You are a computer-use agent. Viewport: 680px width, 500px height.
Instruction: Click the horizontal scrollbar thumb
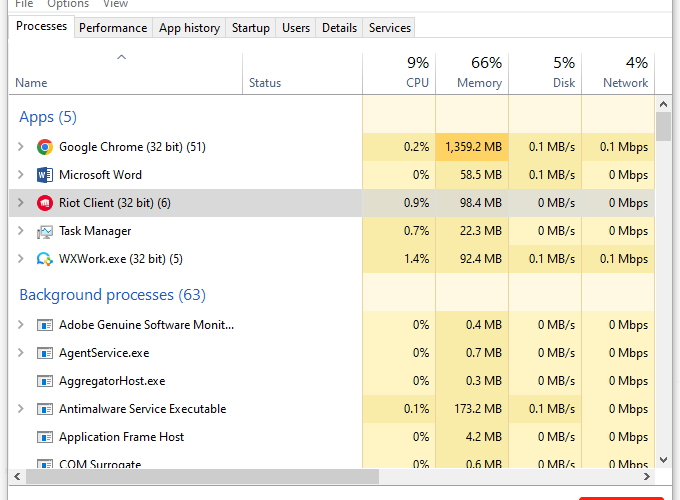click(x=203, y=477)
